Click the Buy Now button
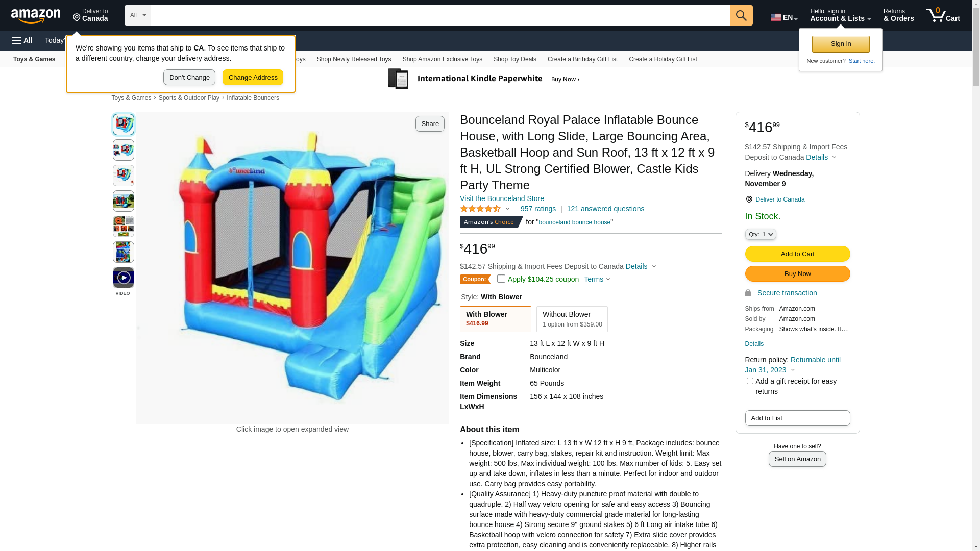Viewport: 980px width, 551px height. point(797,273)
